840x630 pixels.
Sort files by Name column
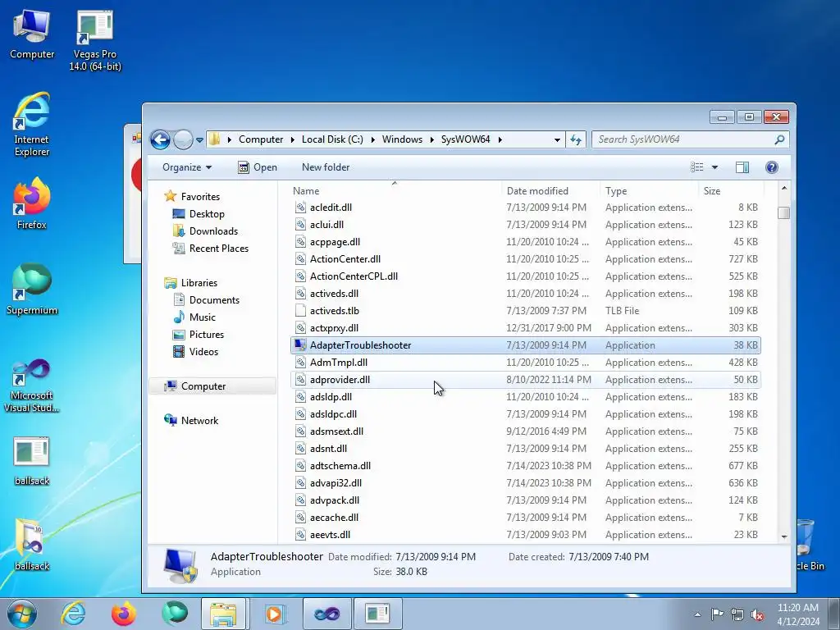click(395, 190)
